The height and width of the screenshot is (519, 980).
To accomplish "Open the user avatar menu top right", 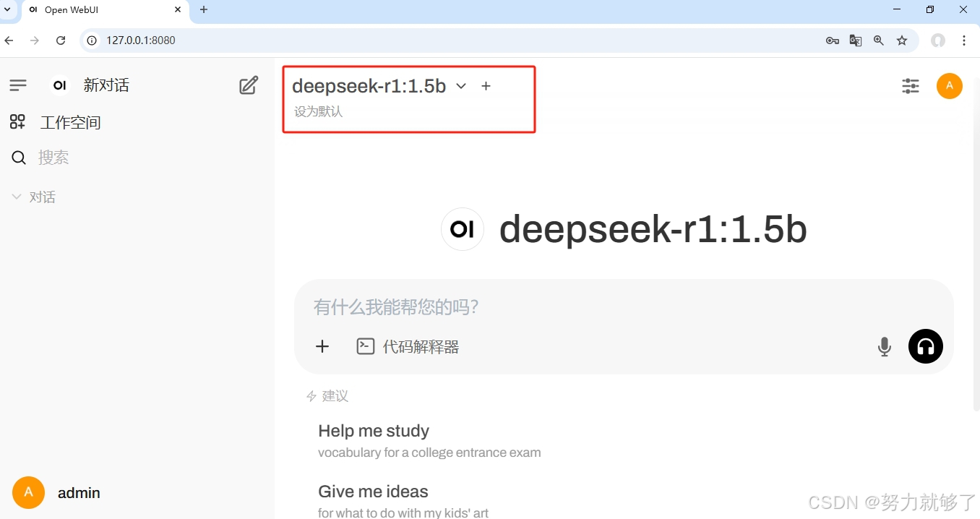I will [x=950, y=86].
